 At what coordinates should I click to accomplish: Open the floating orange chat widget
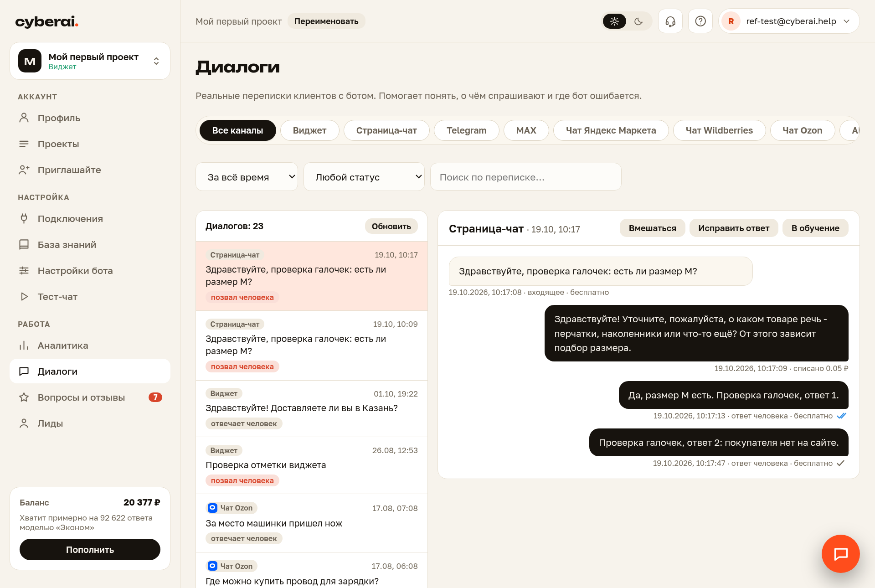pyautogui.click(x=840, y=553)
